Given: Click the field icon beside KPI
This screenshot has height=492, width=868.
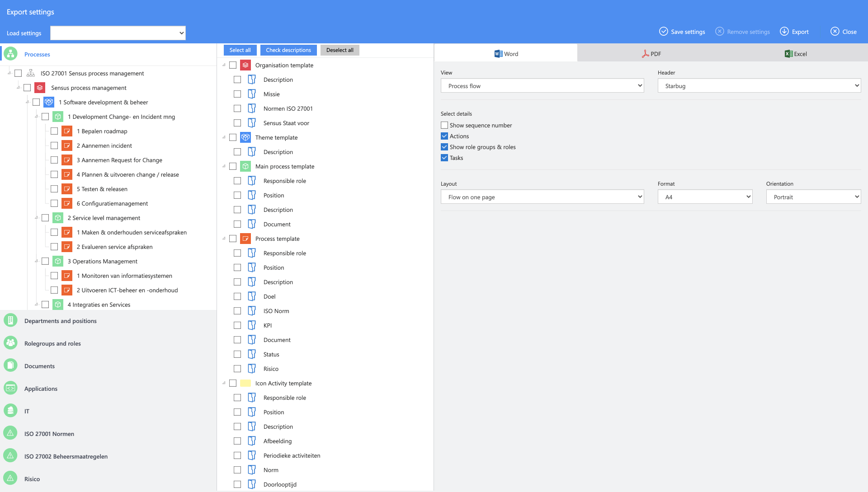Looking at the screenshot, I should point(252,325).
